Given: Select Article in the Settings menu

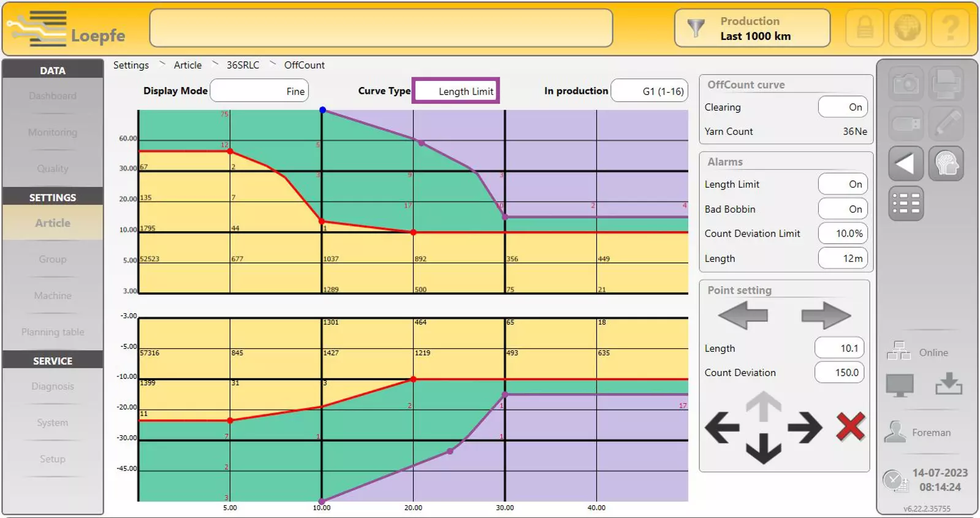Looking at the screenshot, I should (x=53, y=223).
